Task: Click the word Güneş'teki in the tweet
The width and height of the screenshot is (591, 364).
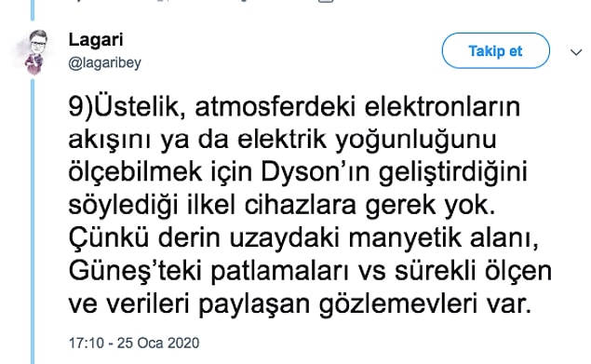Action: click(x=135, y=271)
